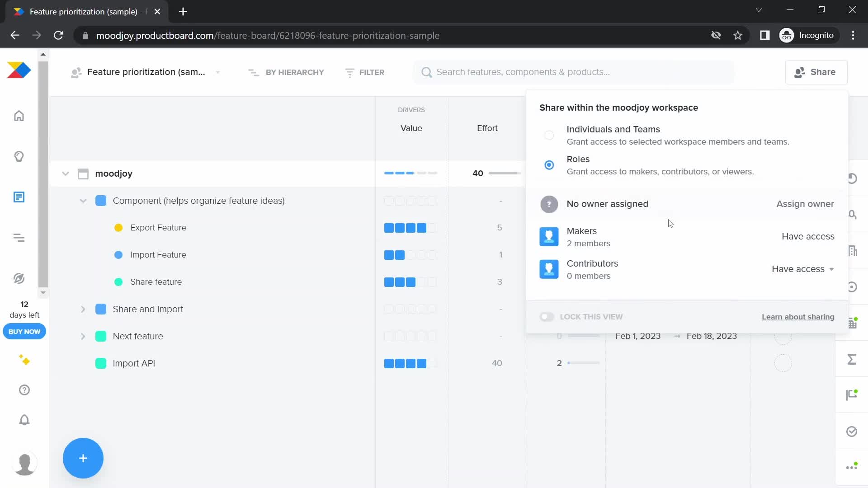Click the sparkle what's new icon
This screenshot has height=488, width=868.
[x=24, y=360]
